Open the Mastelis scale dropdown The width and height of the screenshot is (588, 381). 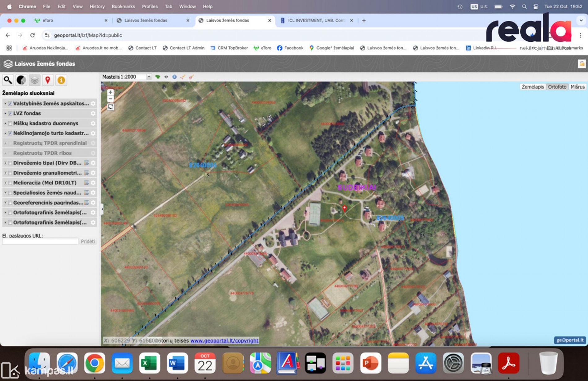(149, 77)
